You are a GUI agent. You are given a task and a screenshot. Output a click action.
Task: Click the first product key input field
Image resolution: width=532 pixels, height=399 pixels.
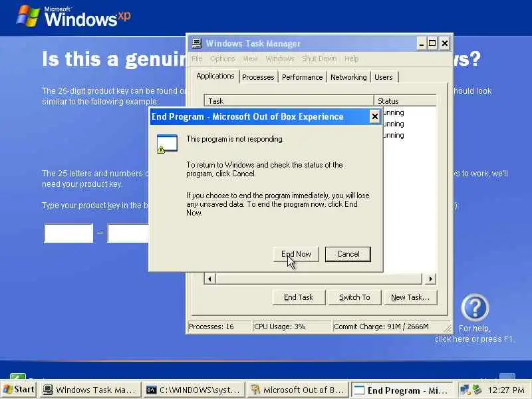pyautogui.click(x=68, y=233)
